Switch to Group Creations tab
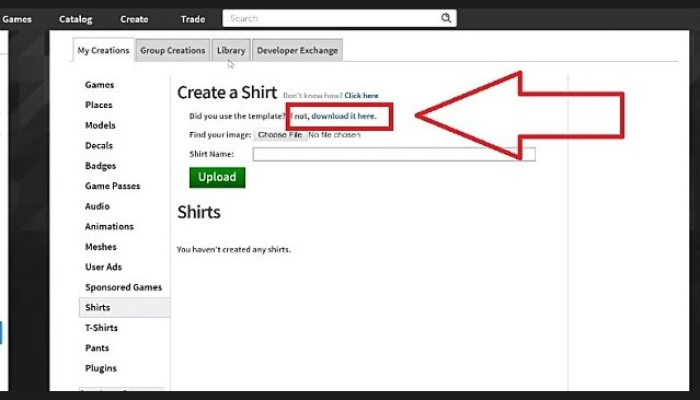Viewport: 700px width, 400px height. coord(173,50)
